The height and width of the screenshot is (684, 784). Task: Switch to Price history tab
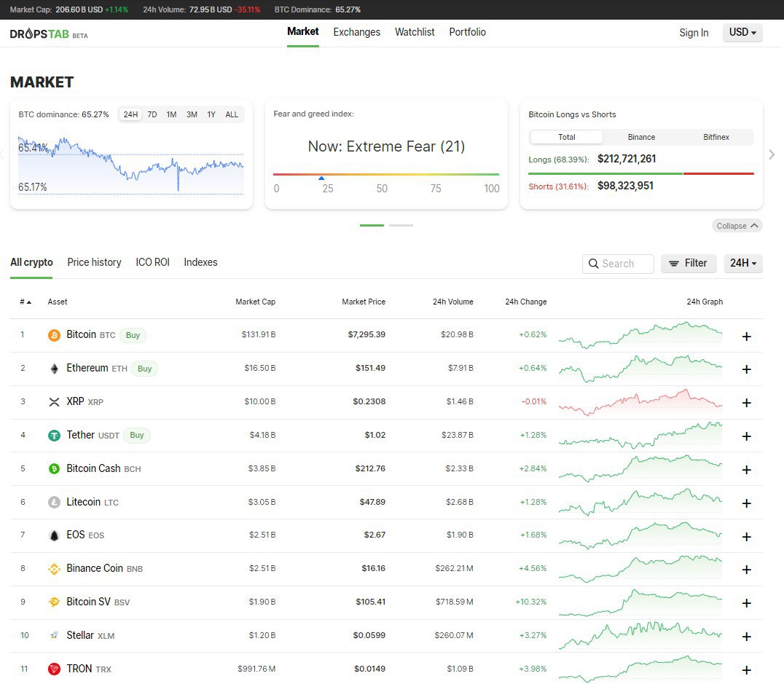tap(95, 262)
